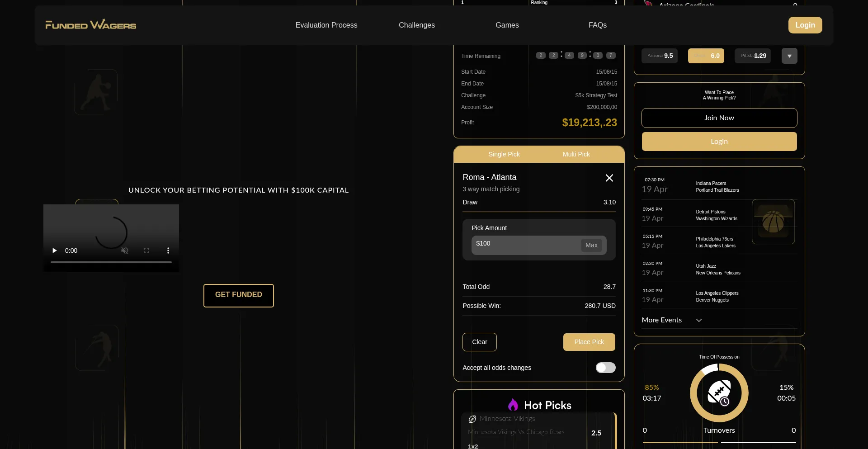Go to the Games section
This screenshot has height=449, width=868.
pos(507,25)
